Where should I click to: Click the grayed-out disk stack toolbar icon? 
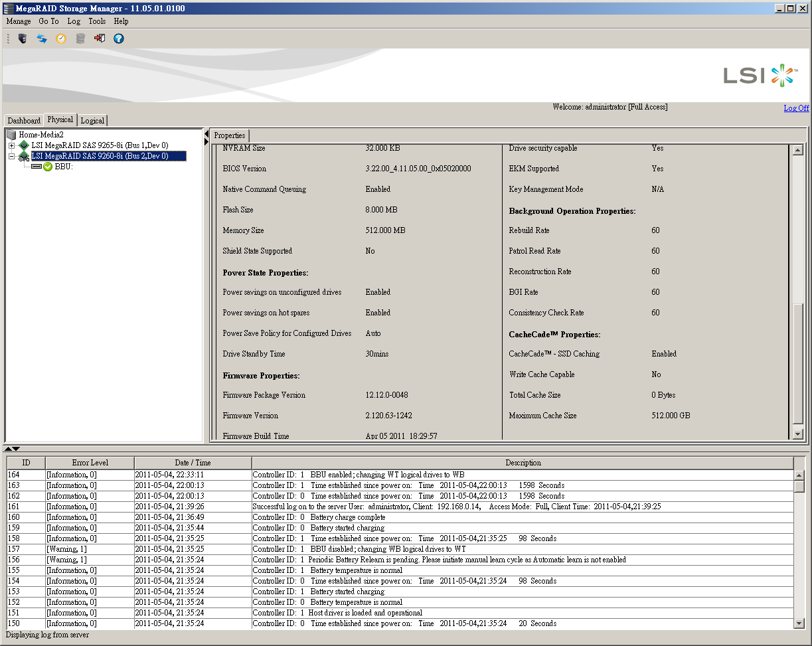click(x=80, y=39)
